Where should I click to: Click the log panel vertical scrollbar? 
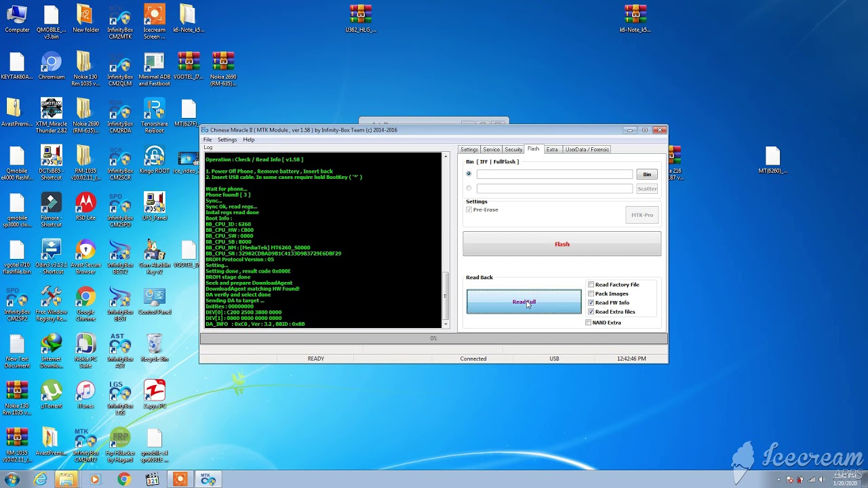coord(446,240)
